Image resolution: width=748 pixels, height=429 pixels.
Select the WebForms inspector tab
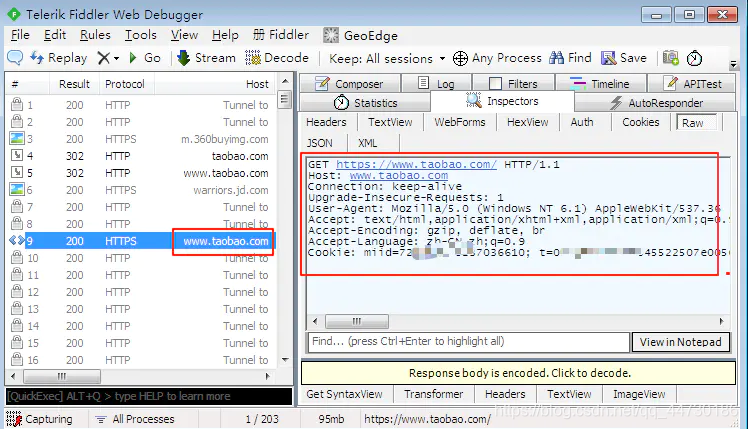[459, 122]
